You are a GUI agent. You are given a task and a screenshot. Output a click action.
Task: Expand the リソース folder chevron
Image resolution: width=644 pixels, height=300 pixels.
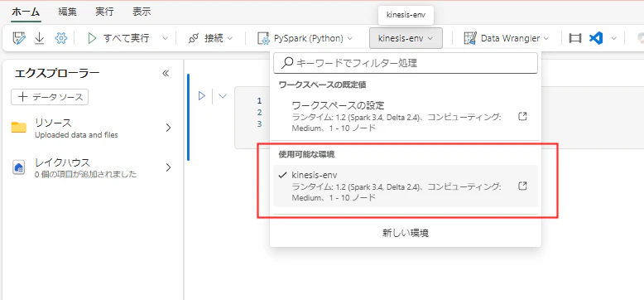tap(168, 128)
